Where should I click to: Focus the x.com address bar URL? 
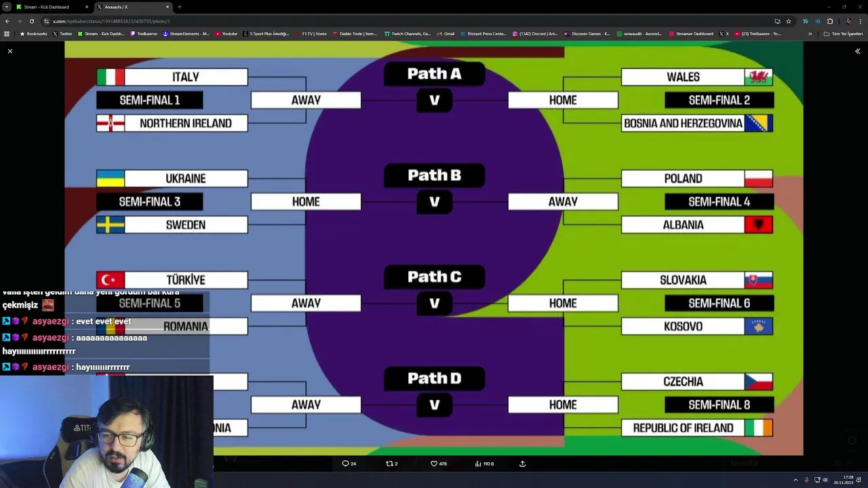click(112, 21)
